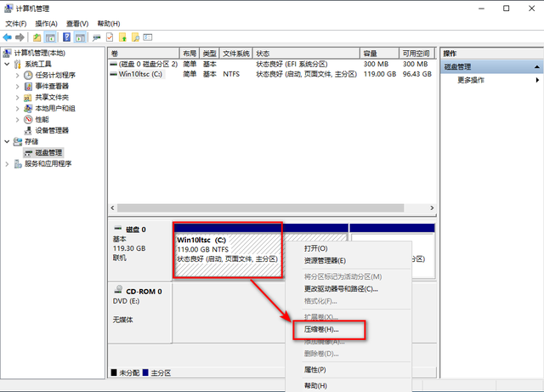Select the (磁盘 0 磁盘分区 2) volume row
This screenshot has height=392, width=544.
click(x=272, y=64)
